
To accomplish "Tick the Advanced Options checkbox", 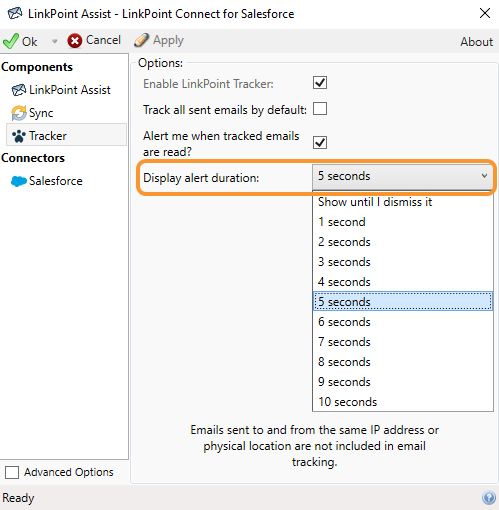I will [x=12, y=472].
